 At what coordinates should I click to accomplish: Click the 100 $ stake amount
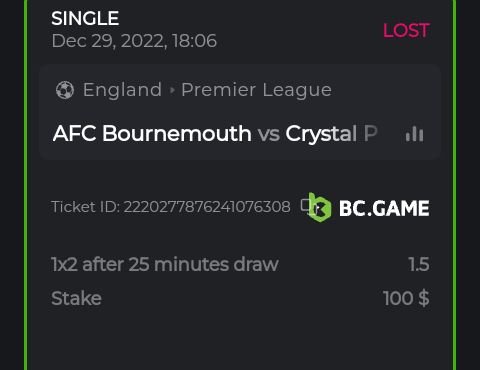pyautogui.click(x=406, y=298)
